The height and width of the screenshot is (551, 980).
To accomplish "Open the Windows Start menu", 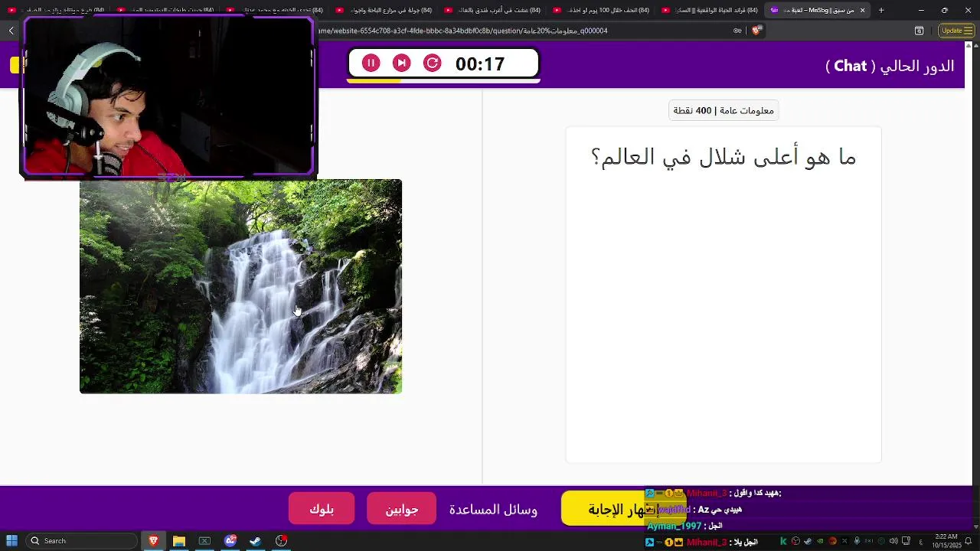I will pyautogui.click(x=11, y=541).
